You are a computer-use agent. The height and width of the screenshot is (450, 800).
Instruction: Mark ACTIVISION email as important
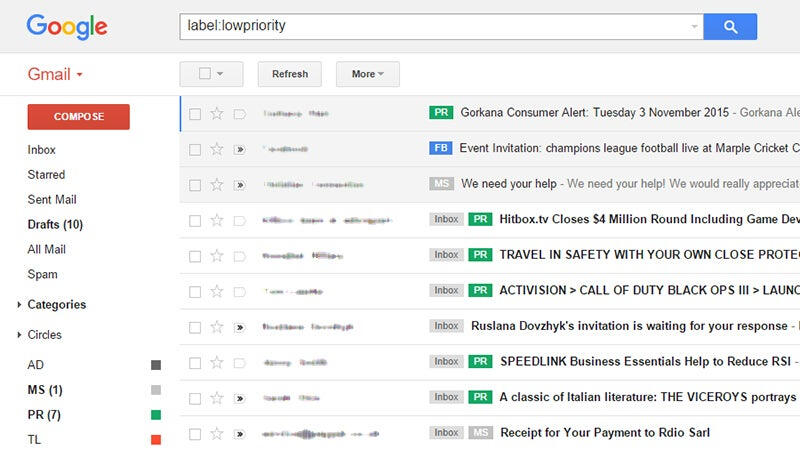click(240, 292)
